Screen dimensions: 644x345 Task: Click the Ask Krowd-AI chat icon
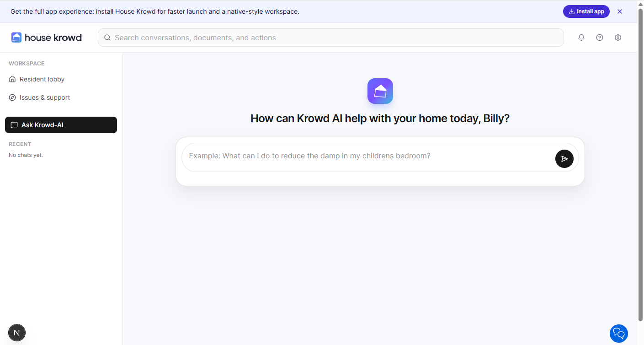14,124
